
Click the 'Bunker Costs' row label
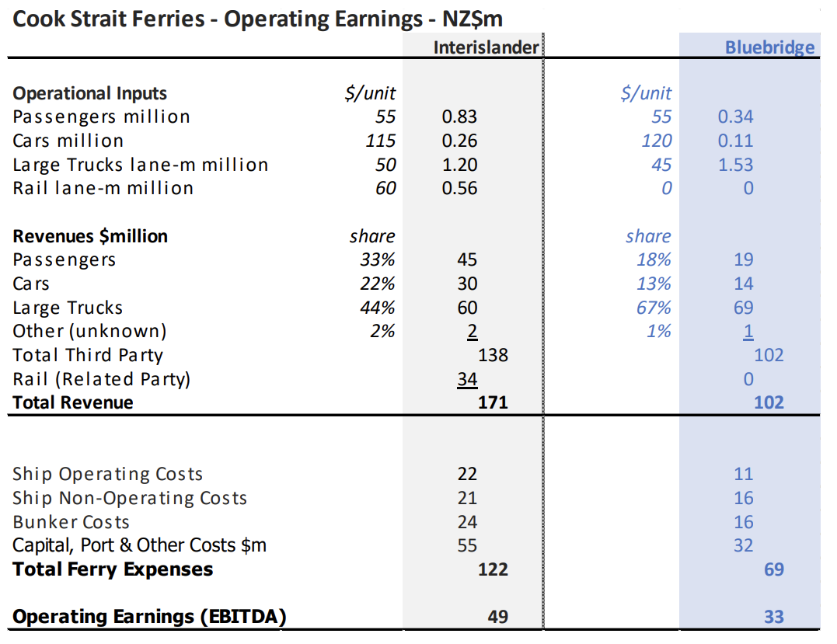click(x=71, y=522)
